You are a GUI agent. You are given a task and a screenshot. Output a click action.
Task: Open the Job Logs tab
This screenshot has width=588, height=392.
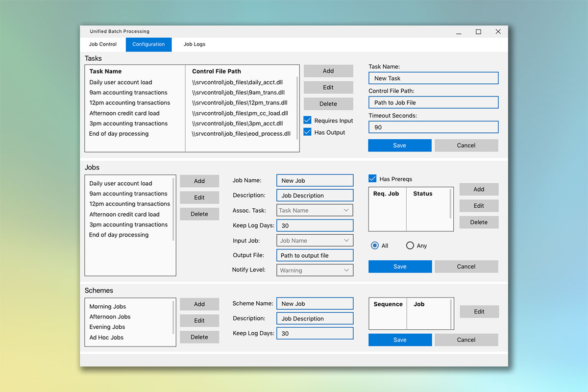[195, 44]
